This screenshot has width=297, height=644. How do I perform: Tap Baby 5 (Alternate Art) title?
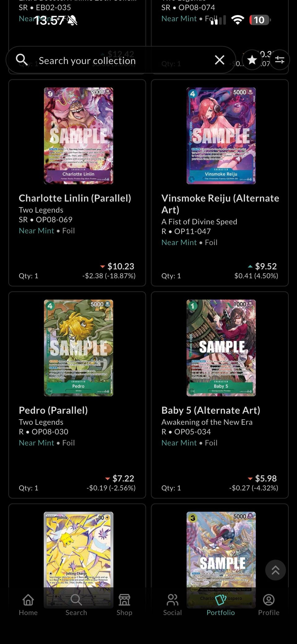[x=211, y=410]
